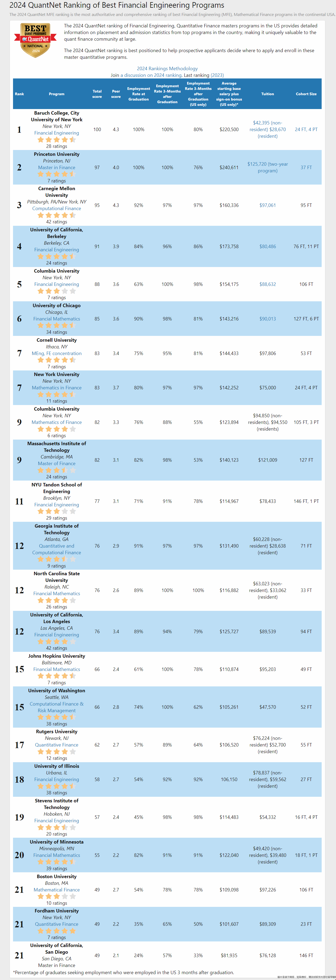Click the Cohort Size column header
Viewport: 336px width, 980px height.
point(306,94)
